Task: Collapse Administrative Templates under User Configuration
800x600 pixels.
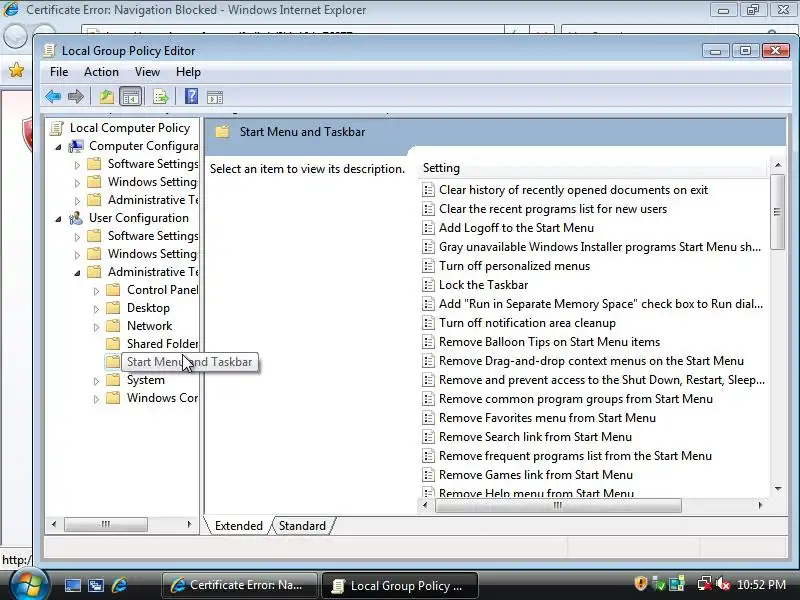Action: pyautogui.click(x=77, y=273)
